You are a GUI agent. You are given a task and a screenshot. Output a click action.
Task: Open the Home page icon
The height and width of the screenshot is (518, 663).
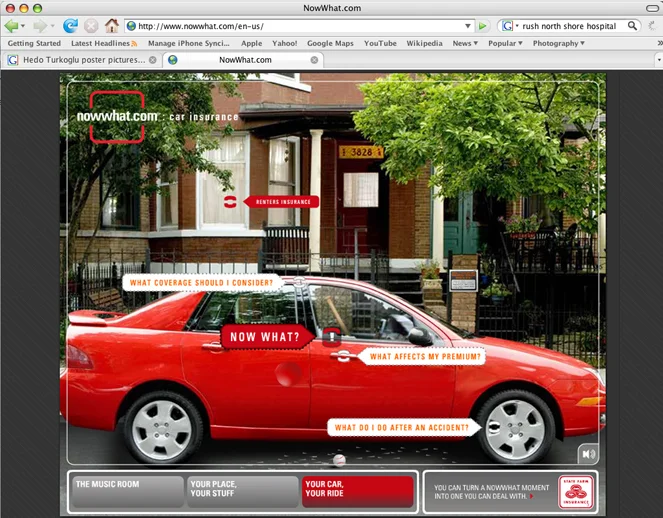pos(112,26)
